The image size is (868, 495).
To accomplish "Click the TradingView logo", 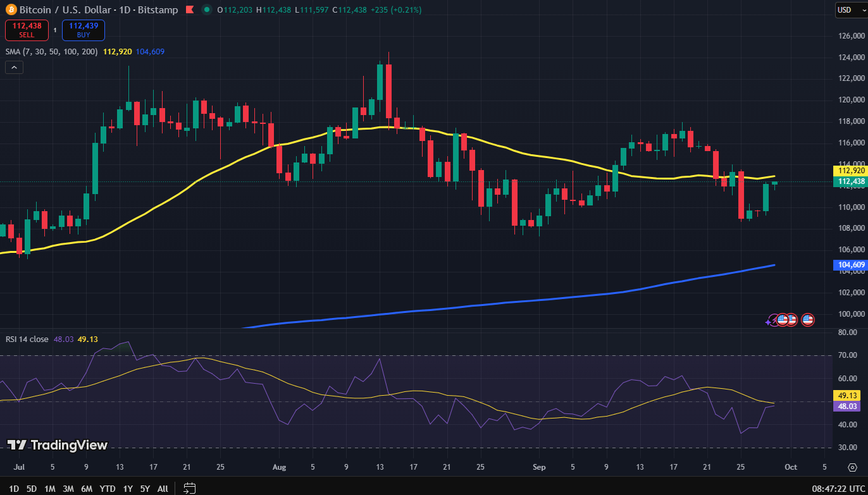I will point(57,445).
